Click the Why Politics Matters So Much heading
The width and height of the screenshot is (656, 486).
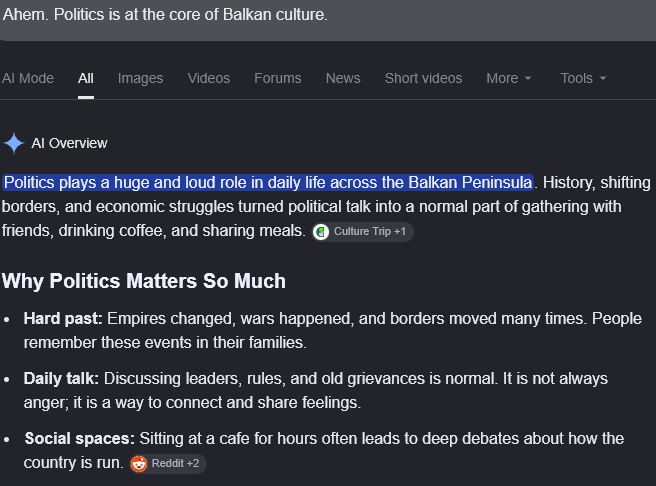click(x=144, y=281)
